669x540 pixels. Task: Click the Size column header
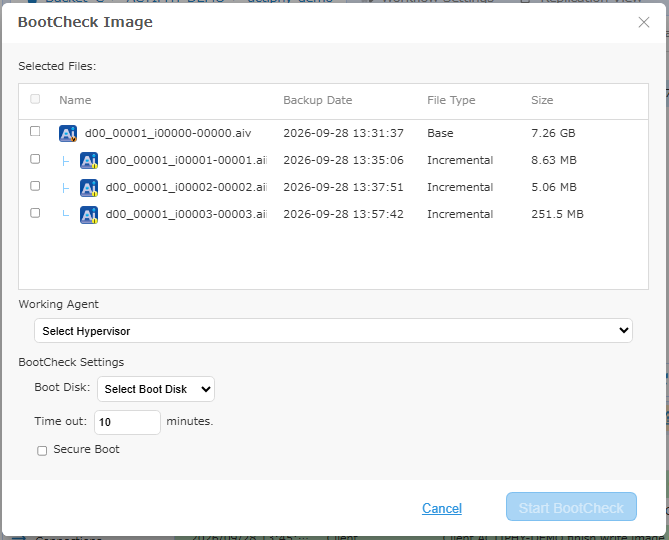pos(542,100)
